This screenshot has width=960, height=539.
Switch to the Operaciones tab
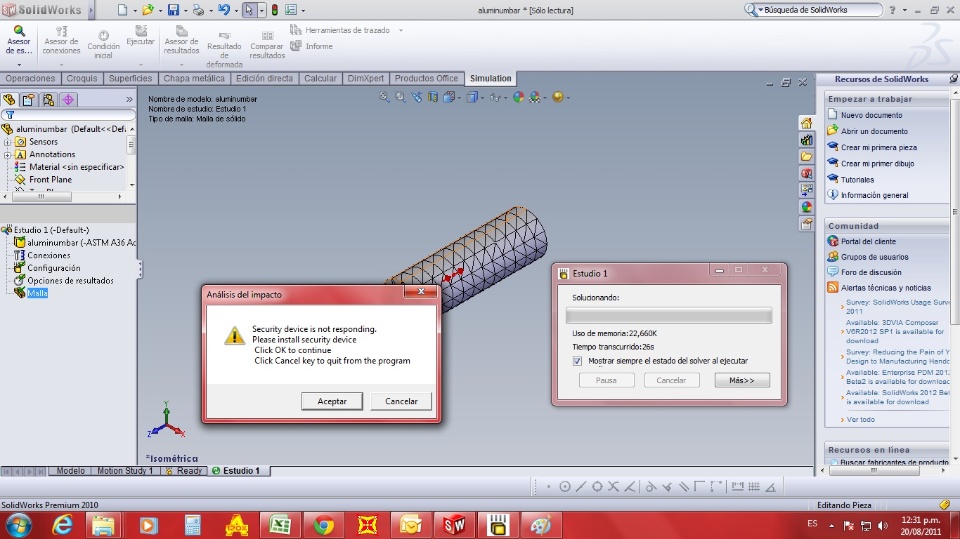(x=30, y=78)
